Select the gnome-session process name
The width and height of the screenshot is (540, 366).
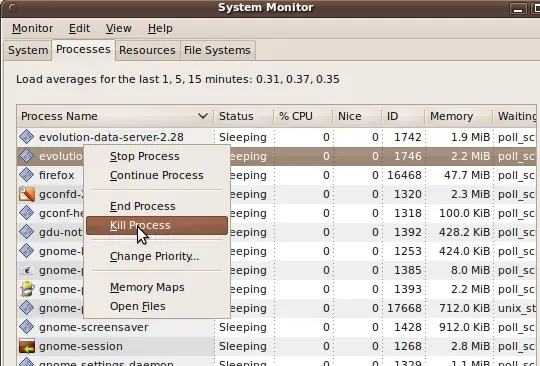click(81, 346)
